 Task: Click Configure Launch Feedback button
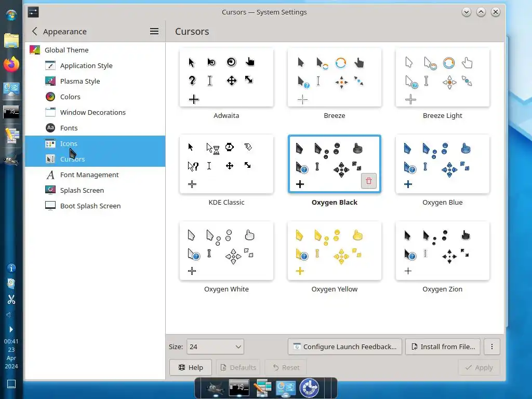[x=345, y=347]
